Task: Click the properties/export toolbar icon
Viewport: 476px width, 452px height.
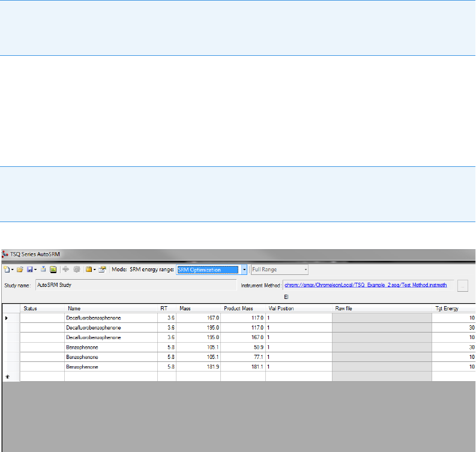Action: (103, 270)
